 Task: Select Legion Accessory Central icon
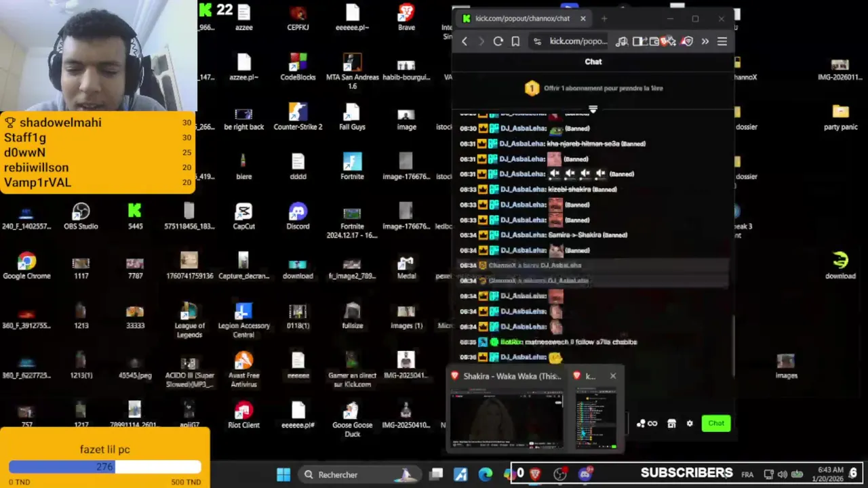coord(243,321)
